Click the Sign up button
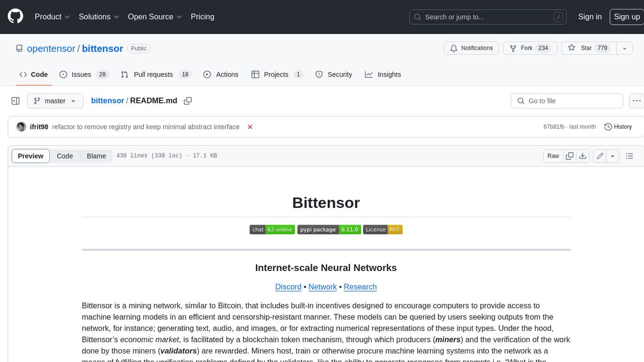Screen dimensions: 644x362 pos(626,17)
